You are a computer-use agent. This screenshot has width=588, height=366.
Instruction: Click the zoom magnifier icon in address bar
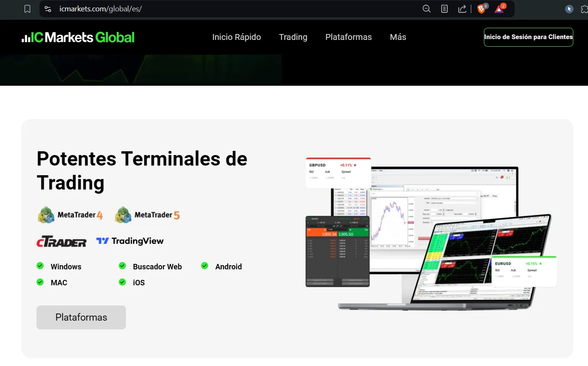(x=426, y=9)
